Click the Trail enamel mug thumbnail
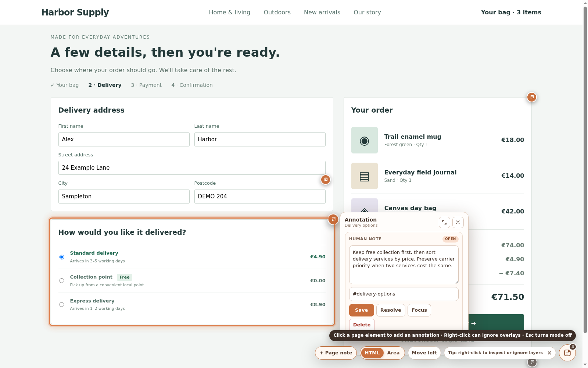This screenshot has width=588, height=368. (x=365, y=140)
